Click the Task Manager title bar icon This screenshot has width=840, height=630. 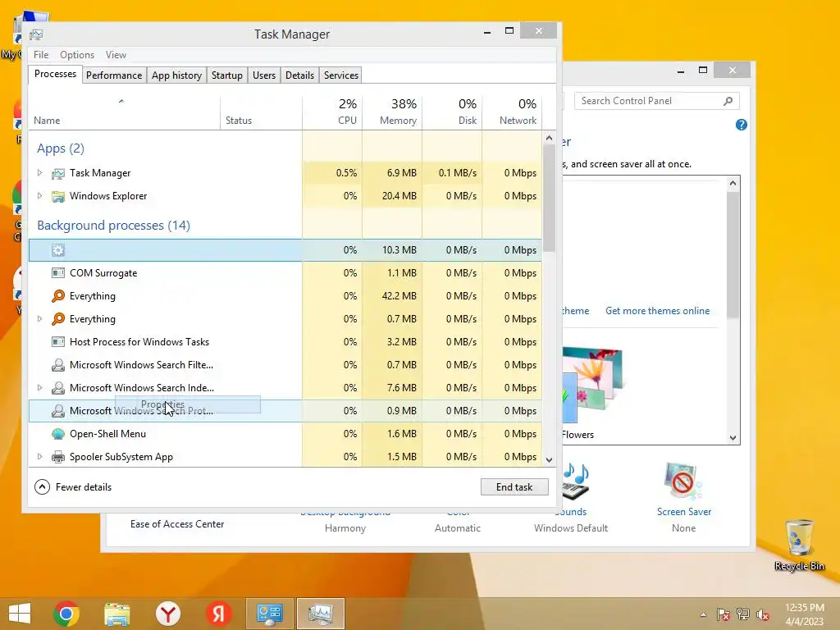point(36,34)
